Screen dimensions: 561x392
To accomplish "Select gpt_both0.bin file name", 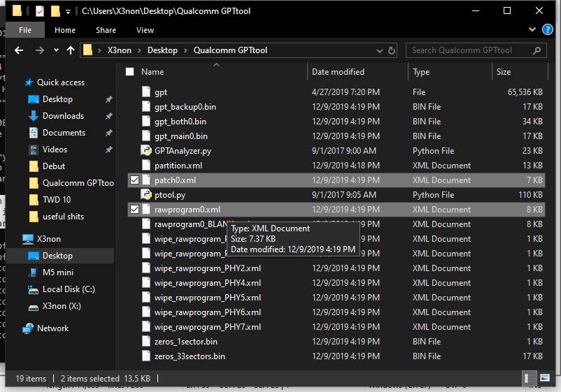I will pyautogui.click(x=180, y=122).
